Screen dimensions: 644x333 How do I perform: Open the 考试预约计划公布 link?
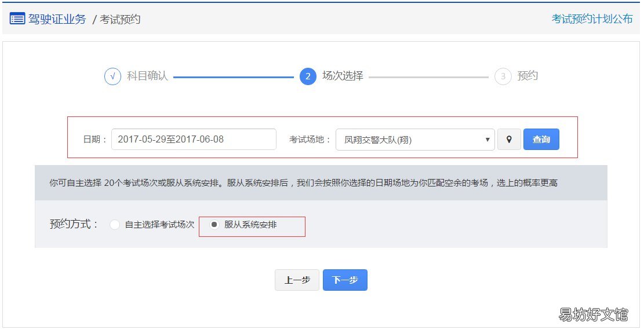[x=592, y=19]
